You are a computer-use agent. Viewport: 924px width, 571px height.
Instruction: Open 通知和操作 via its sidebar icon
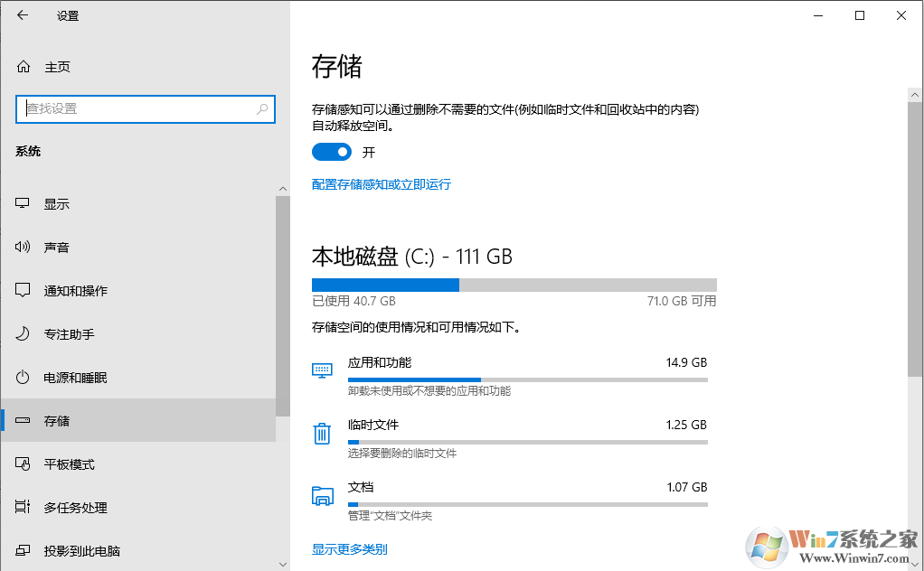point(22,290)
